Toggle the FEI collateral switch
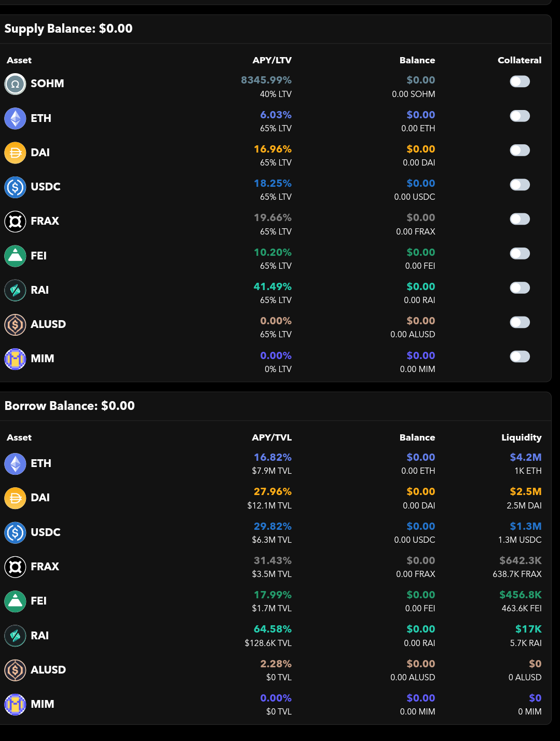 click(x=520, y=253)
